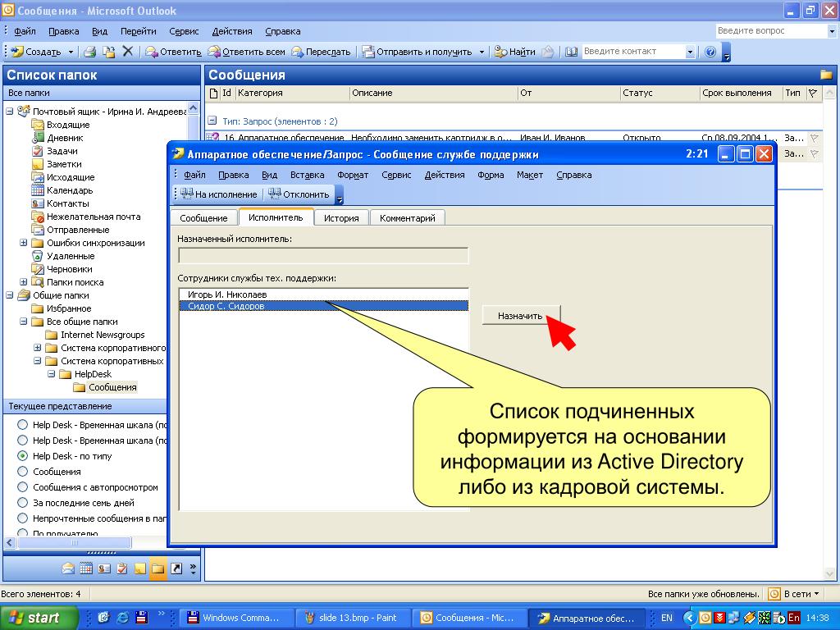
Task: Open the Создать dropdown arrow
Action: [x=71, y=52]
